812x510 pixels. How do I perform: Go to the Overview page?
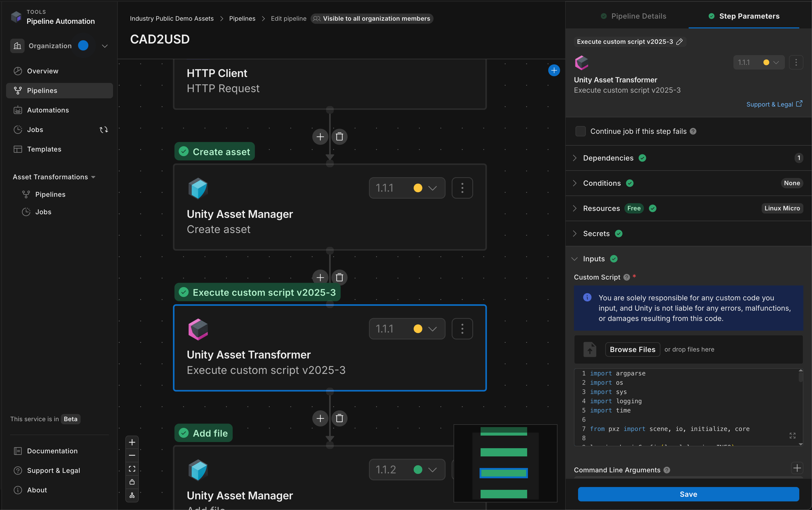[x=59, y=71]
